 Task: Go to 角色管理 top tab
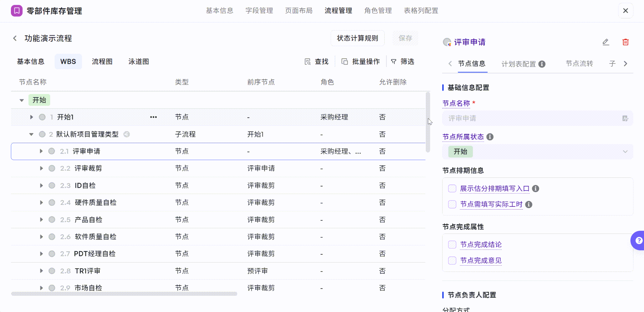click(x=378, y=11)
